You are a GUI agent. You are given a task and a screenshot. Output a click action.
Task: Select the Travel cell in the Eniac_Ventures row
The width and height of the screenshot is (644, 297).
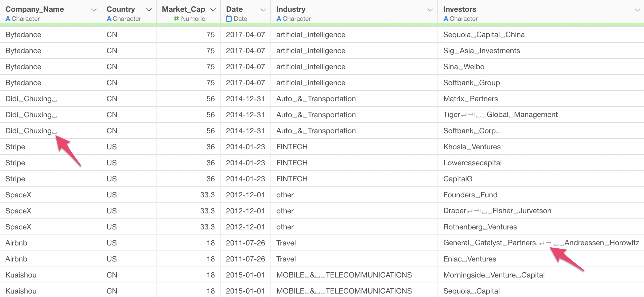[354, 259]
